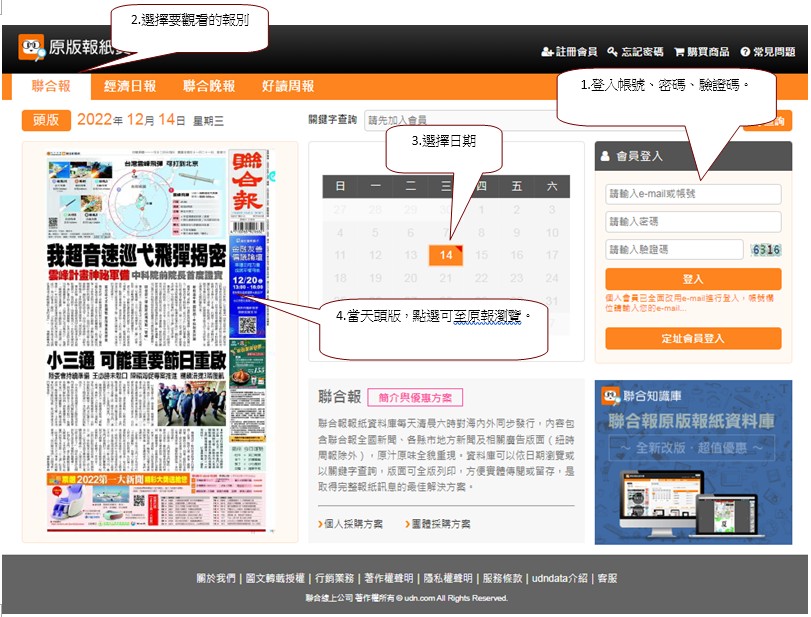Open 著作權聲明 footer link

pos(388,578)
